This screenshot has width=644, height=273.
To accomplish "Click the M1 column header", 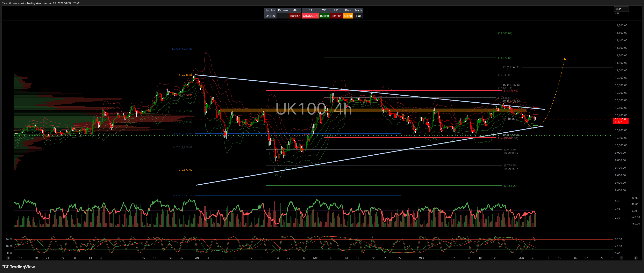I will pyautogui.click(x=336, y=10).
